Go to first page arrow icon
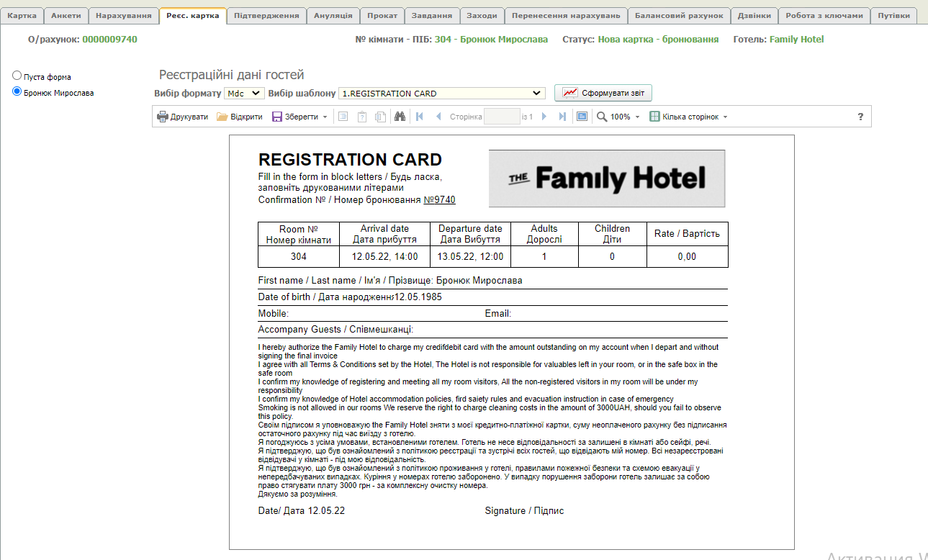Screen dimensions: 928x560 pyautogui.click(x=420, y=117)
